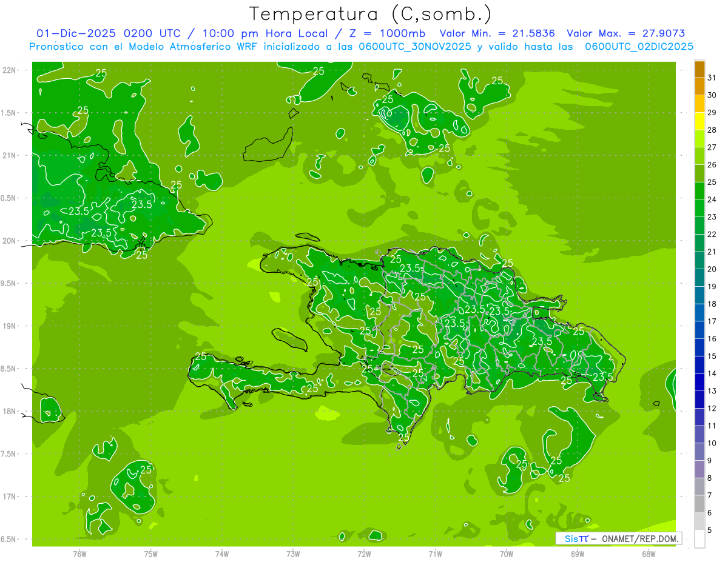Pick the green 23–24 legend swatch
The image size is (728, 562).
click(x=699, y=208)
